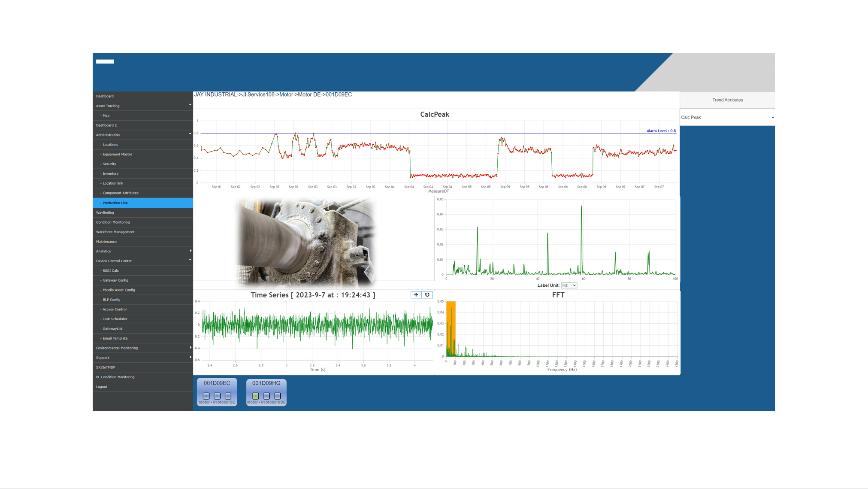868x489 pixels.
Task: Open Task Scheduler menu item
Action: pos(143,319)
